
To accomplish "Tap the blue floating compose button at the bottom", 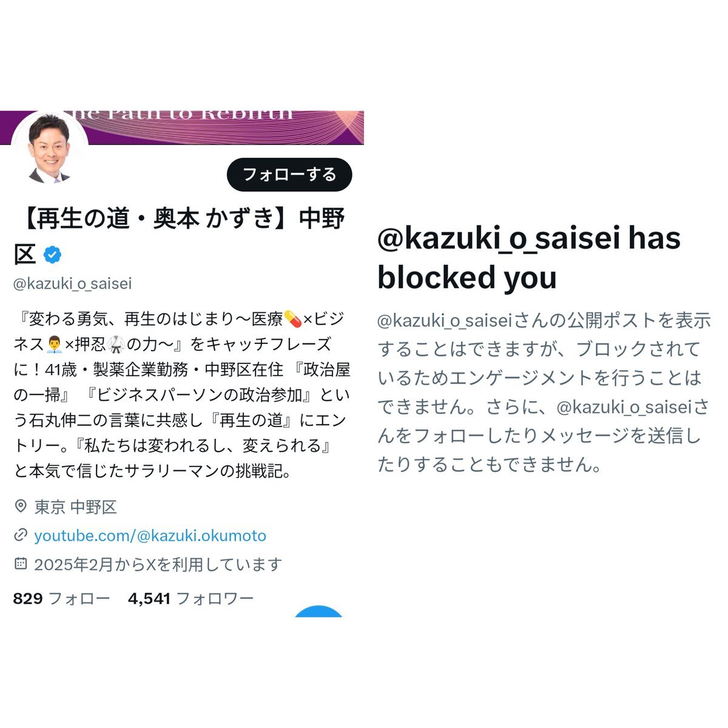I will coord(319,612).
